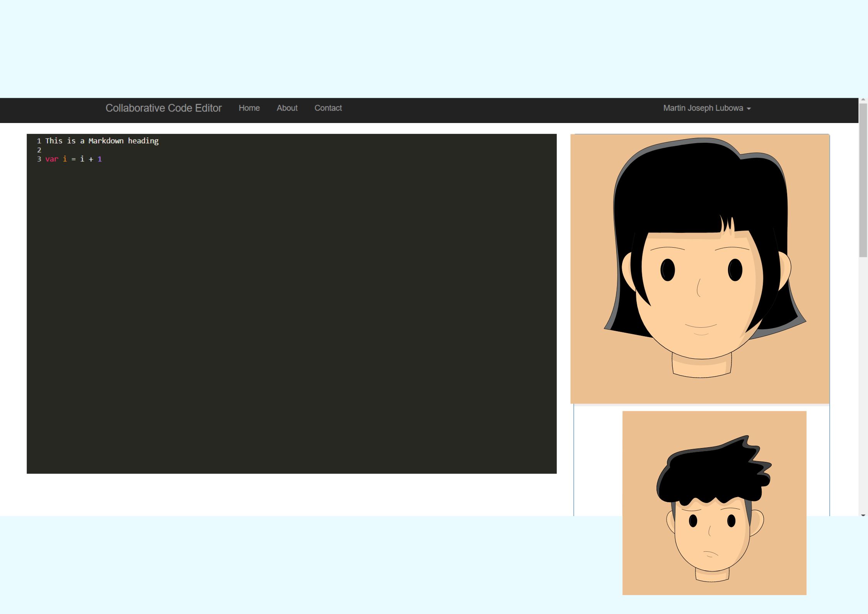Click inside the dark code editor area
Viewport: 868px width, 614px height.
[x=292, y=304]
